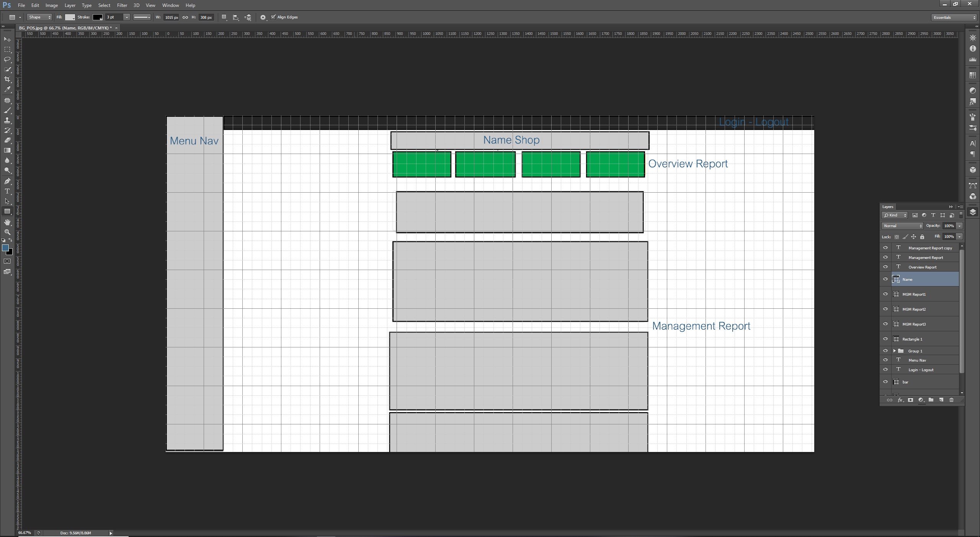Expand the Group 1 folder

(x=894, y=351)
